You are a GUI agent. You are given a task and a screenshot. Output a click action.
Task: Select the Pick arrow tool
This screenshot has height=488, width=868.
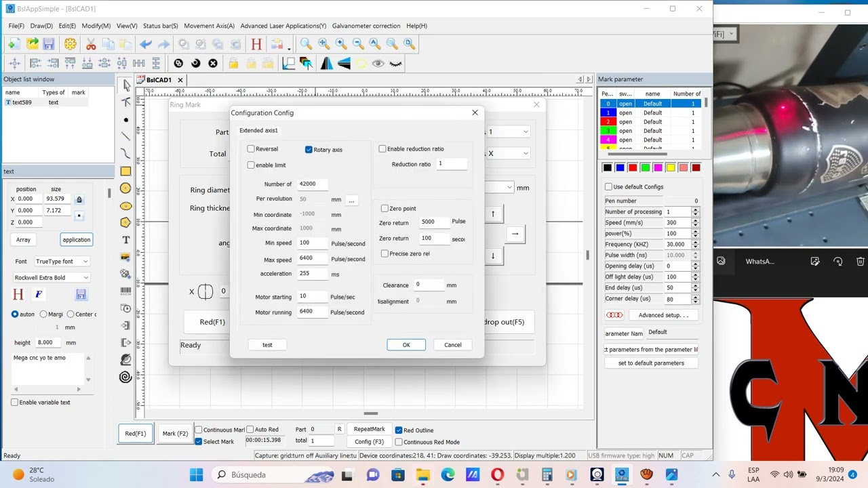pyautogui.click(x=125, y=85)
